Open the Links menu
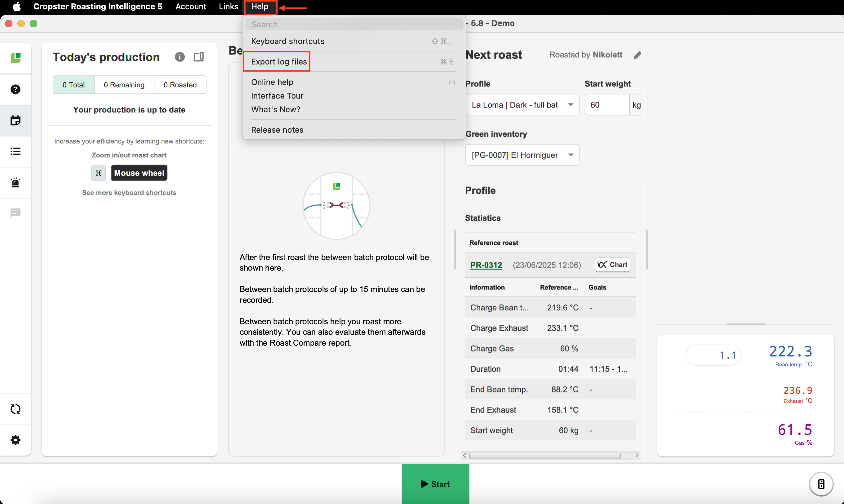This screenshot has height=504, width=844. [228, 7]
